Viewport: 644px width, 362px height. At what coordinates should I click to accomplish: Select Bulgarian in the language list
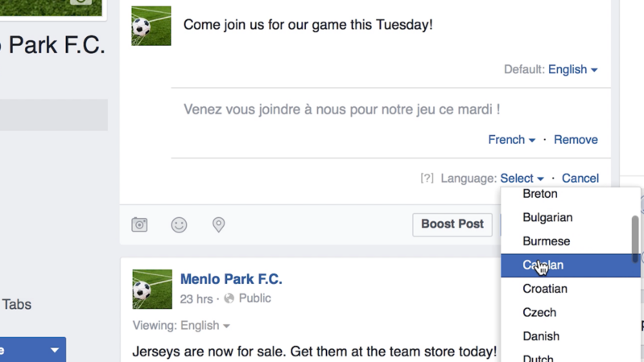547,217
